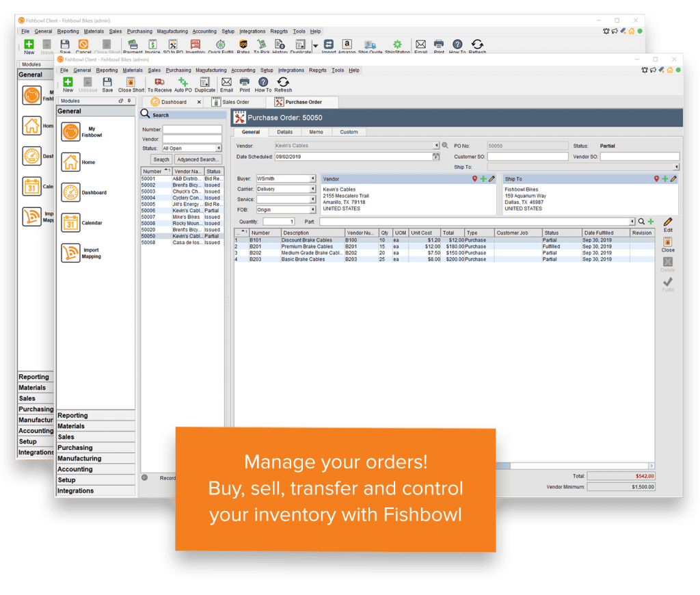Open the Buyer dropdown showing WSmith

coord(313,178)
